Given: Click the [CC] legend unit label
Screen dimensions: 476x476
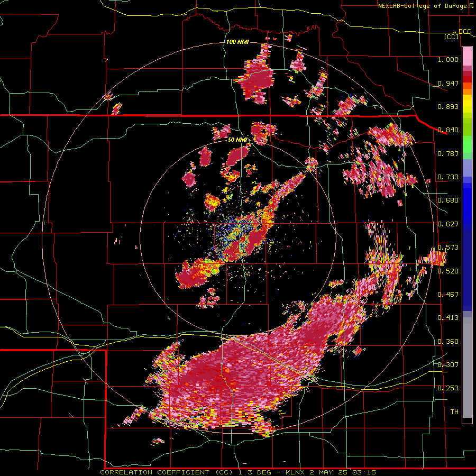Looking at the screenshot, I should tap(451, 36).
